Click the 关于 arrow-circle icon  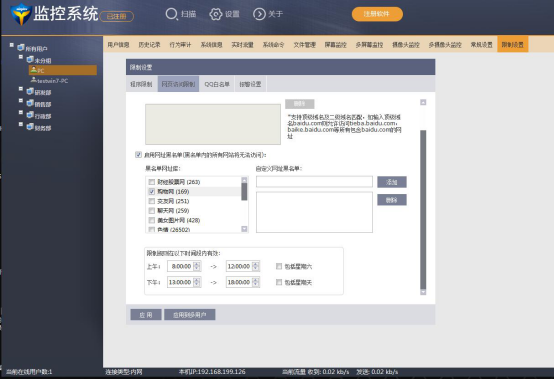(x=259, y=14)
